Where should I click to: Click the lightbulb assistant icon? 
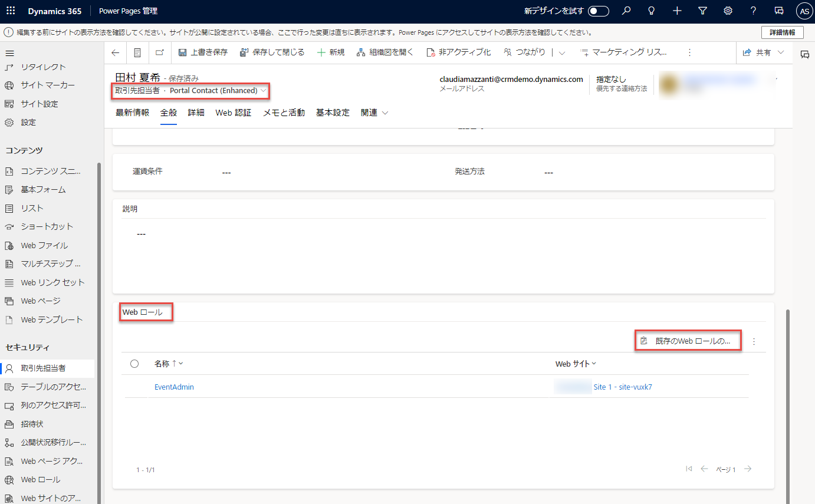coord(652,11)
